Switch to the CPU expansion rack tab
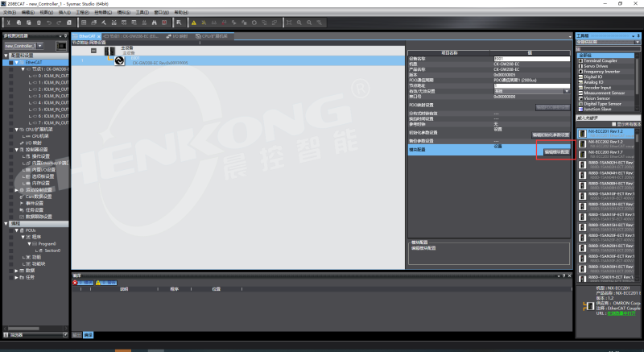 (x=212, y=36)
